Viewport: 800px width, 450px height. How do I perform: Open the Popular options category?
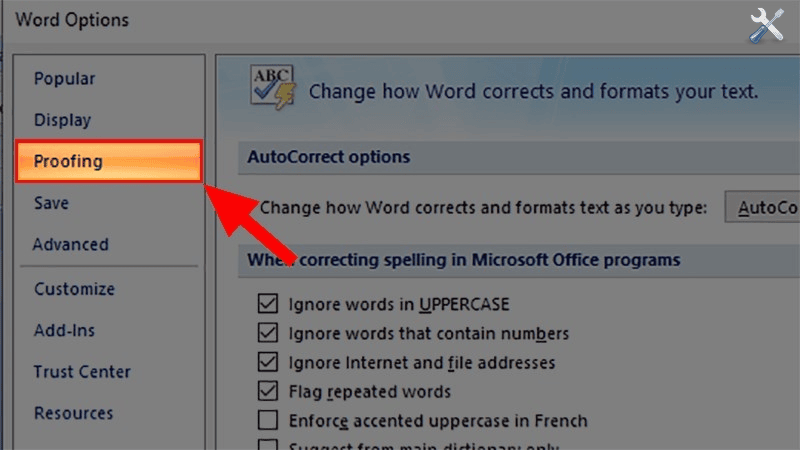tap(64, 79)
